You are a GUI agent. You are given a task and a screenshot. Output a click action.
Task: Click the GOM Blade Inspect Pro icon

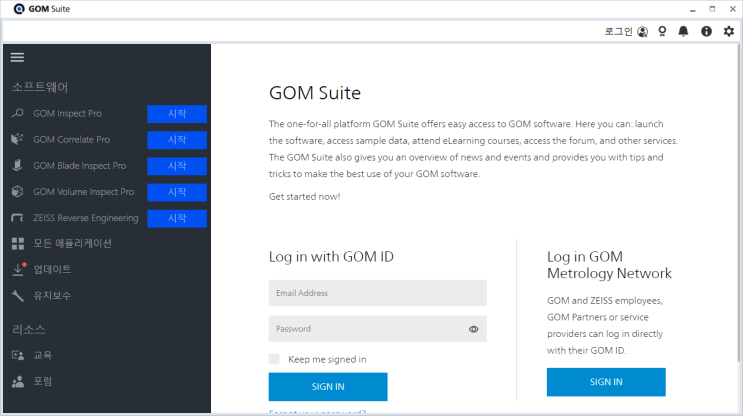tap(18, 165)
